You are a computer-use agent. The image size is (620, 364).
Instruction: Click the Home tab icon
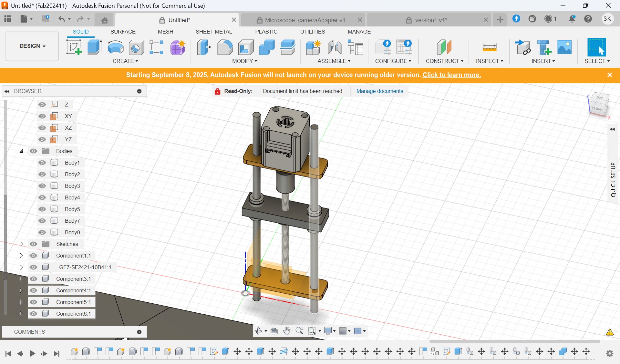tap(104, 20)
